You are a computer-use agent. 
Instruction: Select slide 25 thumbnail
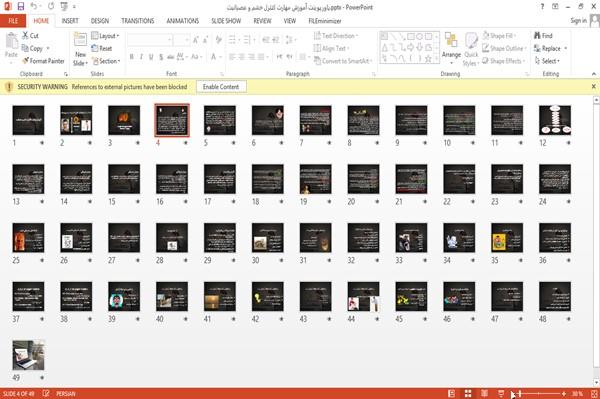28,238
